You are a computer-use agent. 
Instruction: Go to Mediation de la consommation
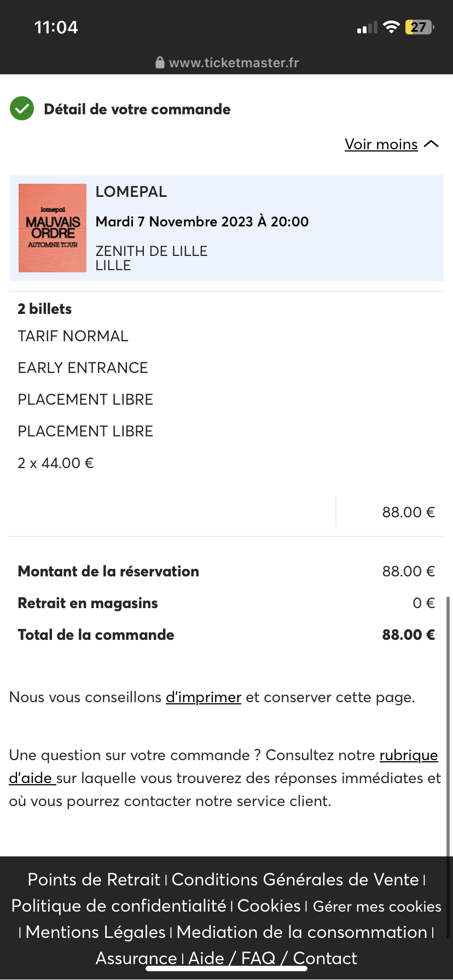(301, 932)
